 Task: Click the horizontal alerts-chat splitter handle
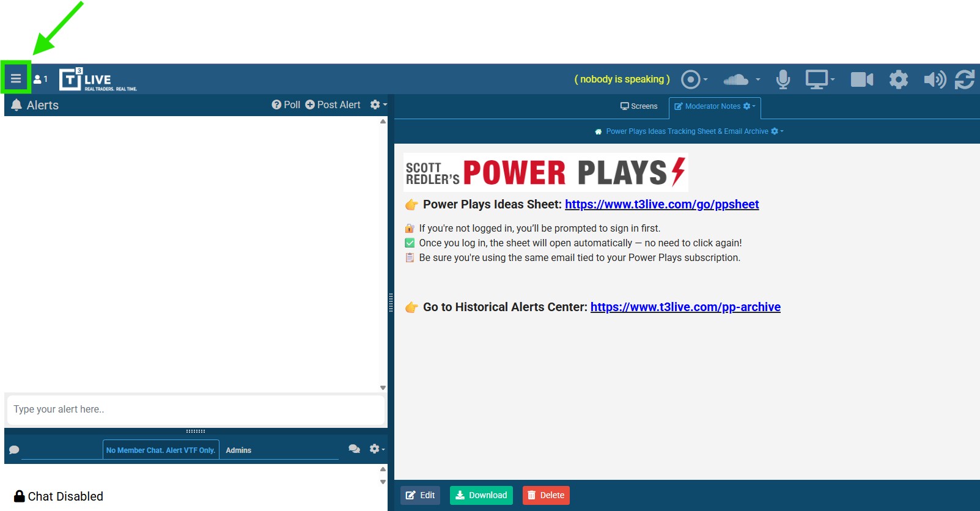coord(196,431)
